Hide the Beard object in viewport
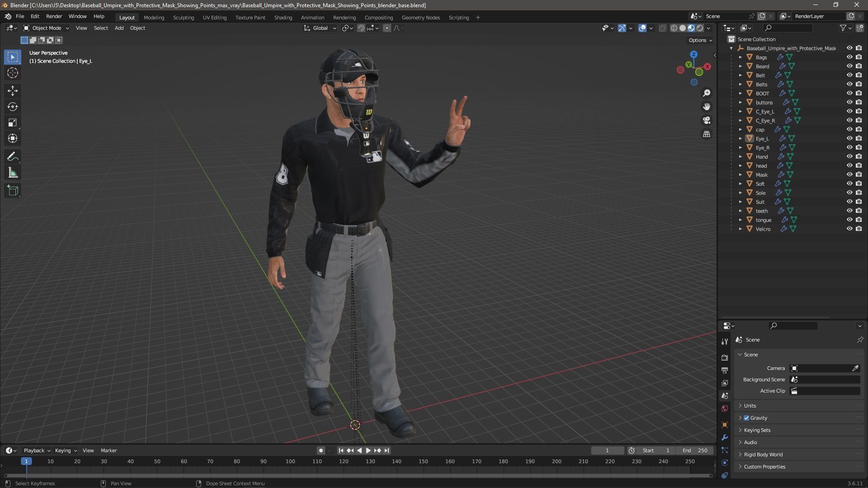The width and height of the screenshot is (868, 488). [849, 66]
